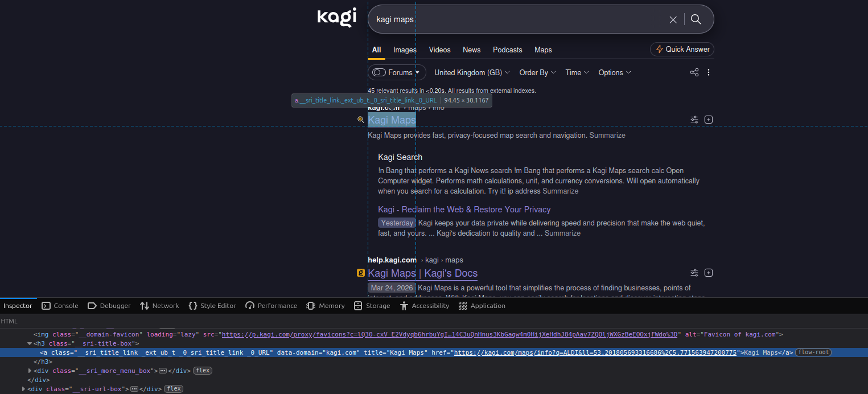The width and height of the screenshot is (868, 394).
Task: Clear the search box with X
Action: [673, 19]
